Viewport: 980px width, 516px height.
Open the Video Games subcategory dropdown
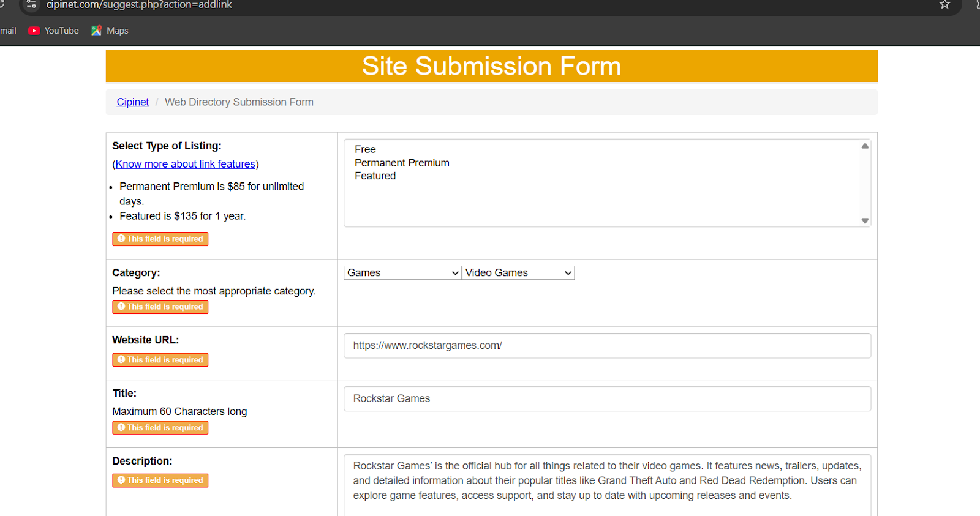pyautogui.click(x=518, y=273)
